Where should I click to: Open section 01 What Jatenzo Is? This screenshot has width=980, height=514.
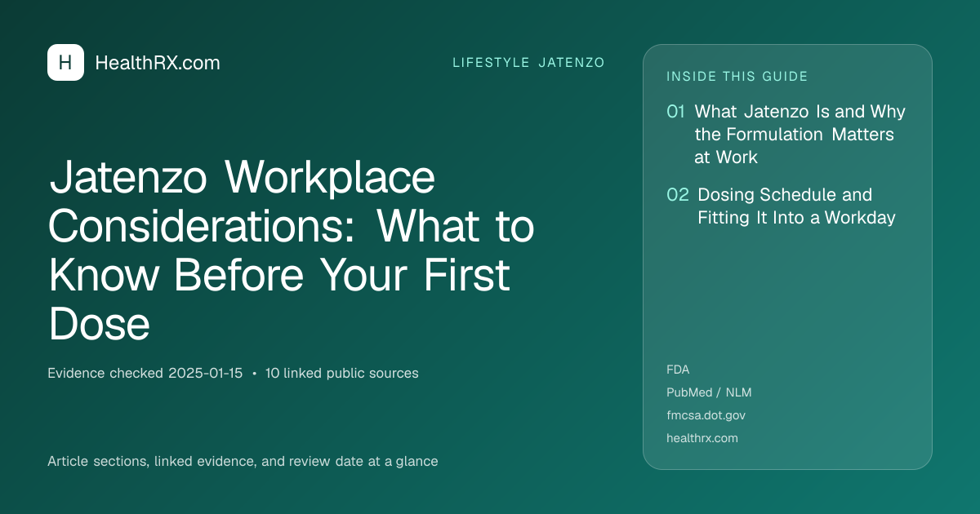(x=800, y=135)
